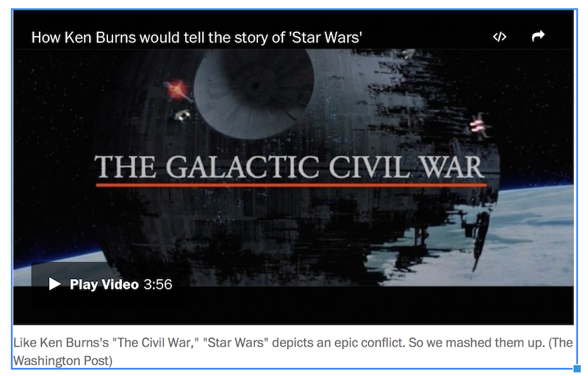This screenshot has width=588, height=376.
Task: Click the pink starfighter on the right
Action: 479,126
